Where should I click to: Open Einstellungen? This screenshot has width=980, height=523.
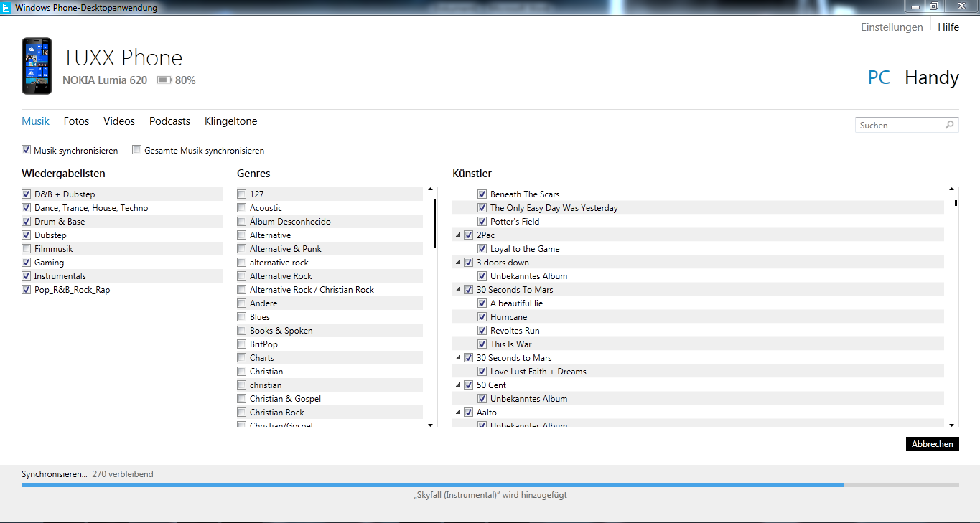point(892,27)
